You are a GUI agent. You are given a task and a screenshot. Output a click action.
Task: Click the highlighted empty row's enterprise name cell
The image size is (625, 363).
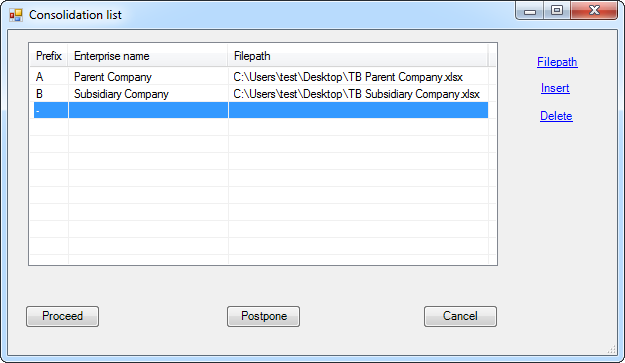pyautogui.click(x=148, y=110)
